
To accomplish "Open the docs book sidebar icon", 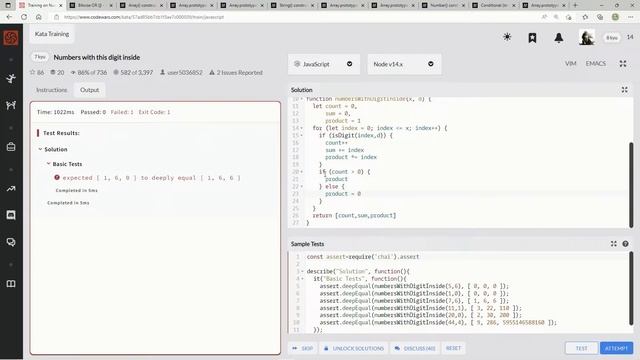I will click(11, 284).
